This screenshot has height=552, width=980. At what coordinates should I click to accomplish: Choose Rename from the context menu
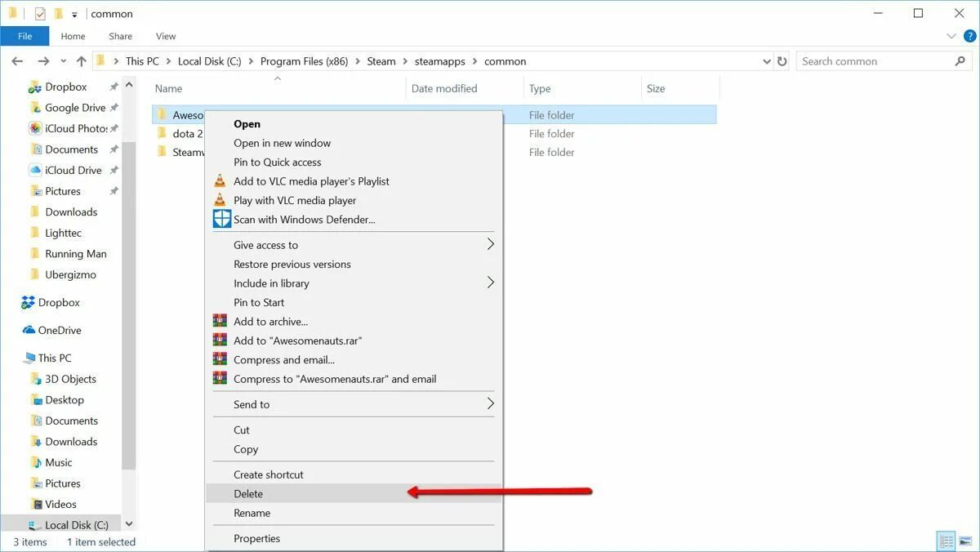tap(354, 513)
